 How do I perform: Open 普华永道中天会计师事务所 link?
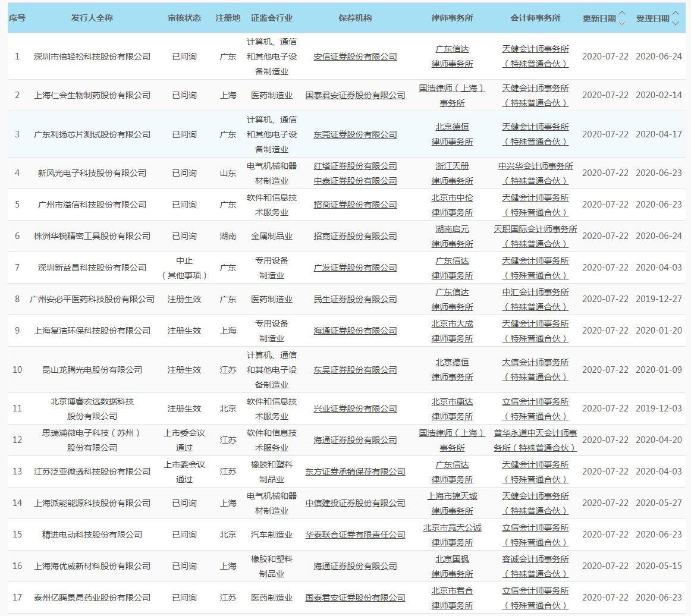click(x=535, y=440)
